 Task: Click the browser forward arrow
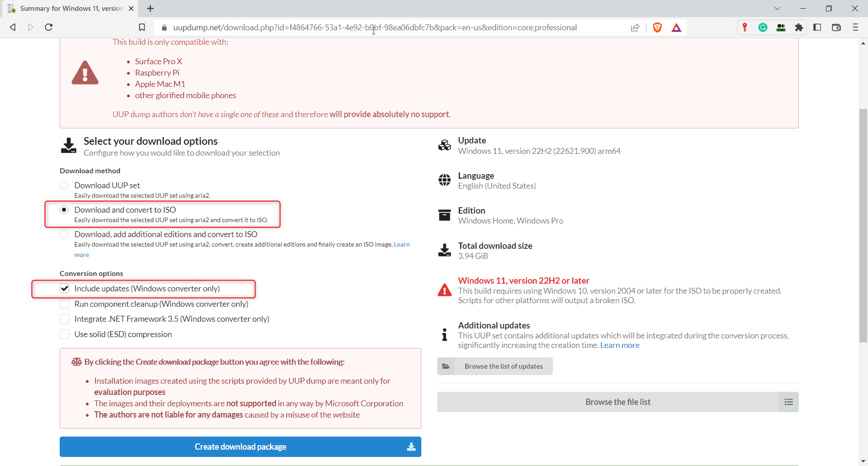[x=31, y=27]
